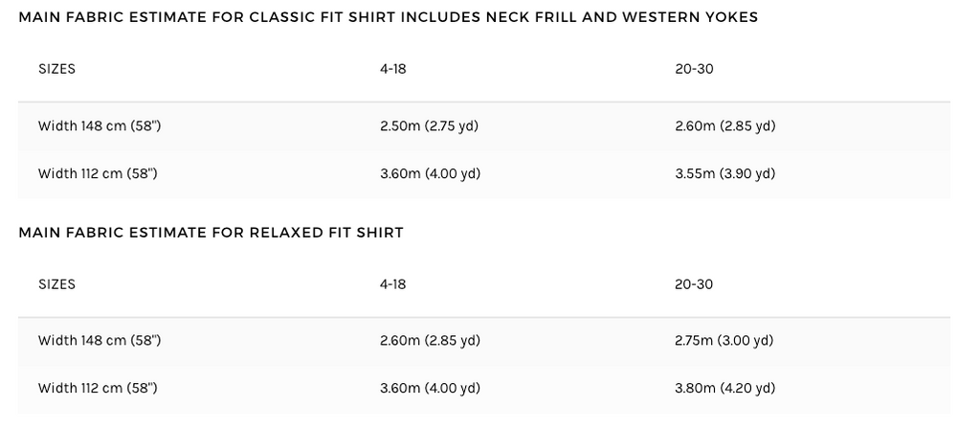Click the Classic Fit Shirt fabric estimate heading
This screenshot has height=428, width=980.
click(388, 18)
